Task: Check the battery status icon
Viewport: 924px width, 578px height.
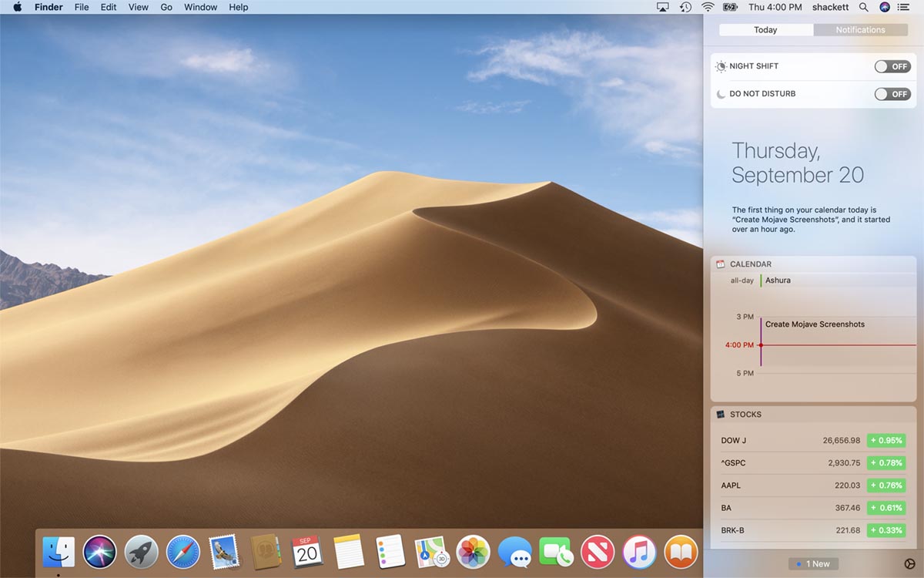Action: coord(728,7)
